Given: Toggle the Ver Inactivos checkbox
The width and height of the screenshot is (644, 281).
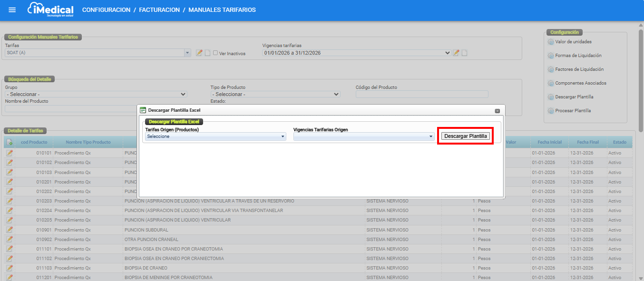Looking at the screenshot, I should (x=215, y=53).
